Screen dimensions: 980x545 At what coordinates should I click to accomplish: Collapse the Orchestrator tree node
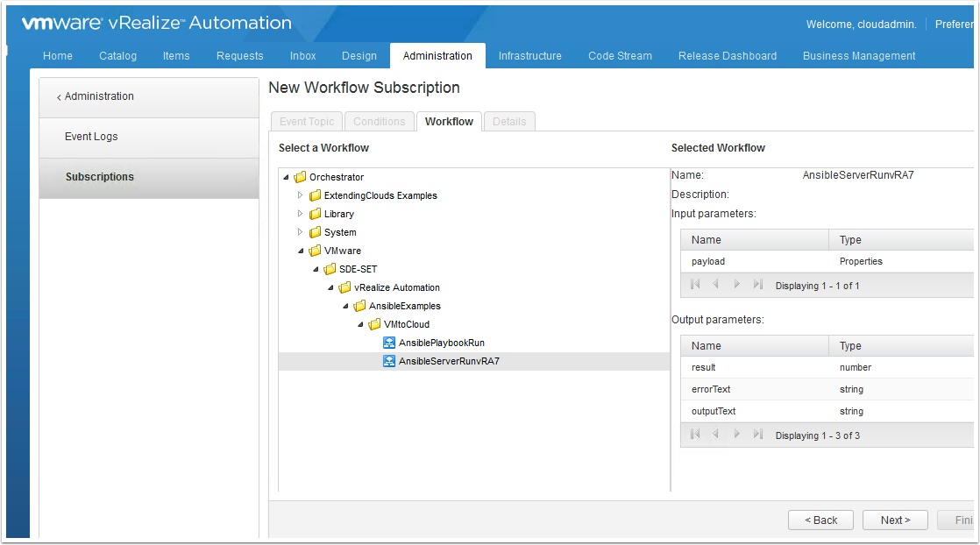[x=287, y=178]
